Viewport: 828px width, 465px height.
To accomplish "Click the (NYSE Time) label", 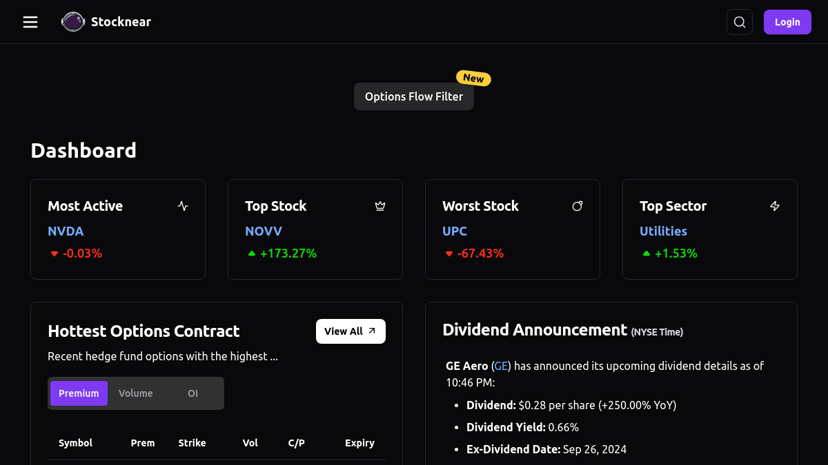I will (657, 332).
